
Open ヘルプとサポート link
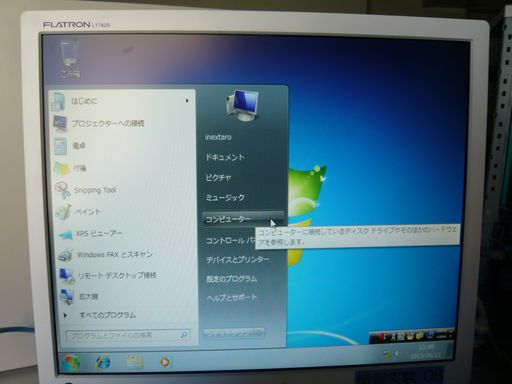[x=232, y=298]
